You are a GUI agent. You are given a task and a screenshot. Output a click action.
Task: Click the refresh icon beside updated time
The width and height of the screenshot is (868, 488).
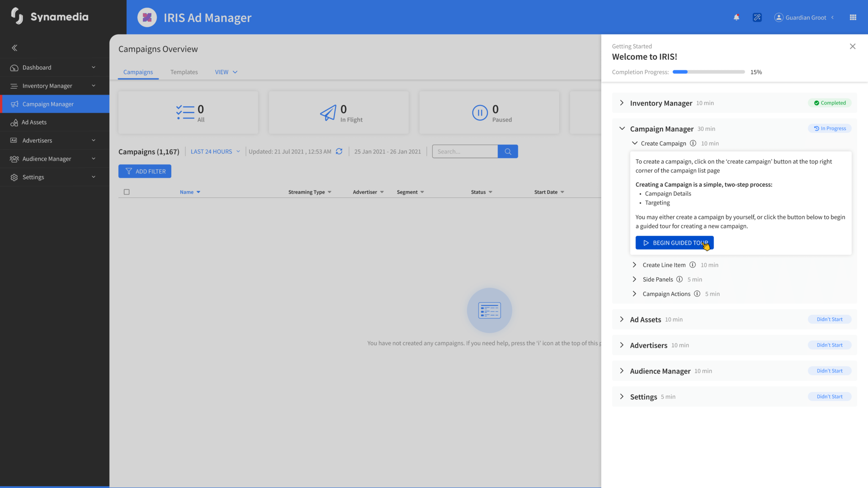[x=339, y=151]
